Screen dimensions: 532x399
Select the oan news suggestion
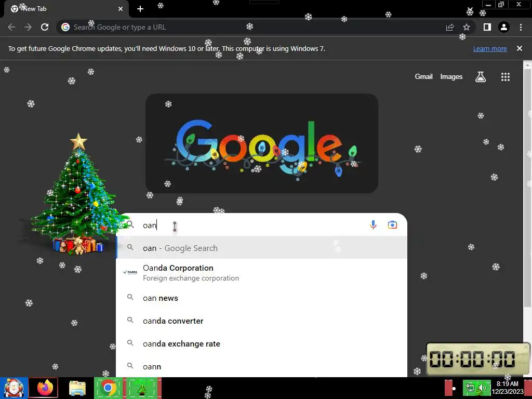(x=262, y=298)
